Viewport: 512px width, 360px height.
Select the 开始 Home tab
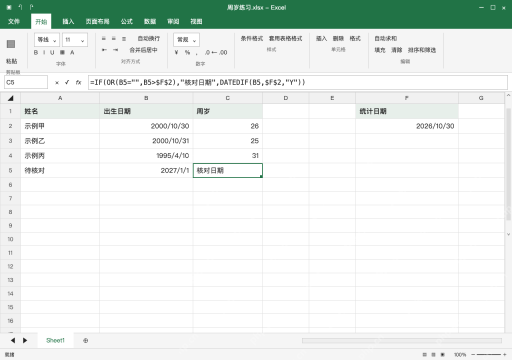41,21
